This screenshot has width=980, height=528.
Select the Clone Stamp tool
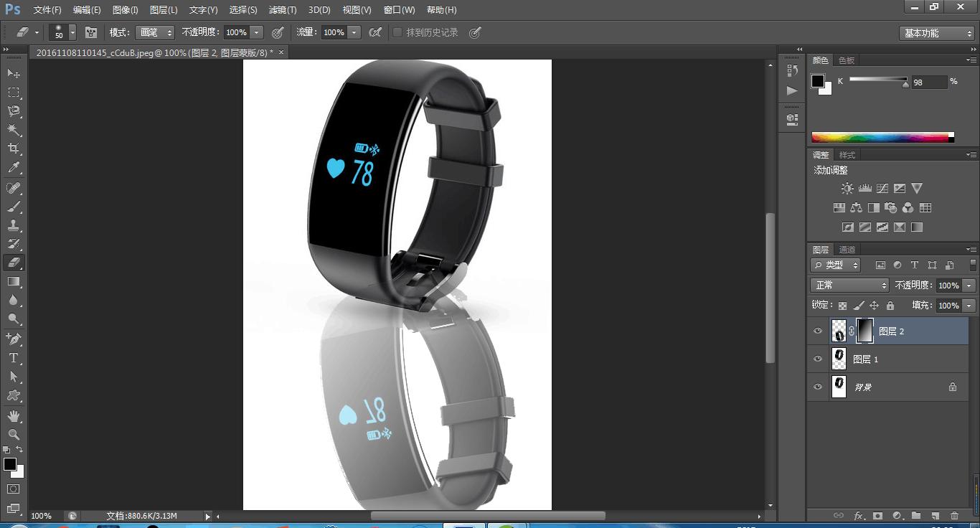pos(14,225)
